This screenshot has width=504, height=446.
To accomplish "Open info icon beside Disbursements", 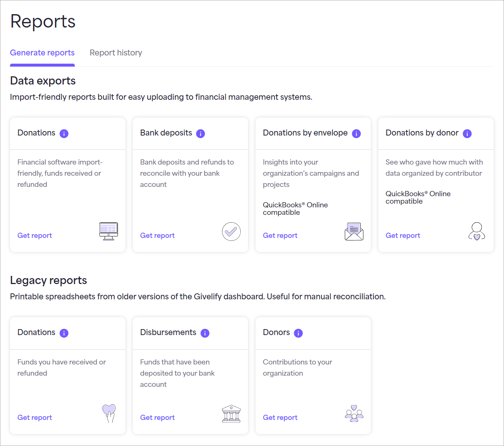I will (205, 333).
